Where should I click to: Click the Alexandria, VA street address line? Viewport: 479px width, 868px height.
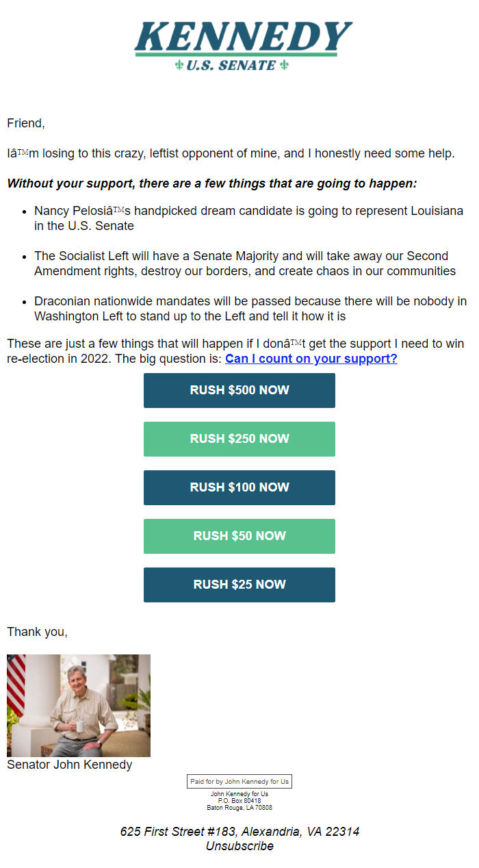pos(239,832)
